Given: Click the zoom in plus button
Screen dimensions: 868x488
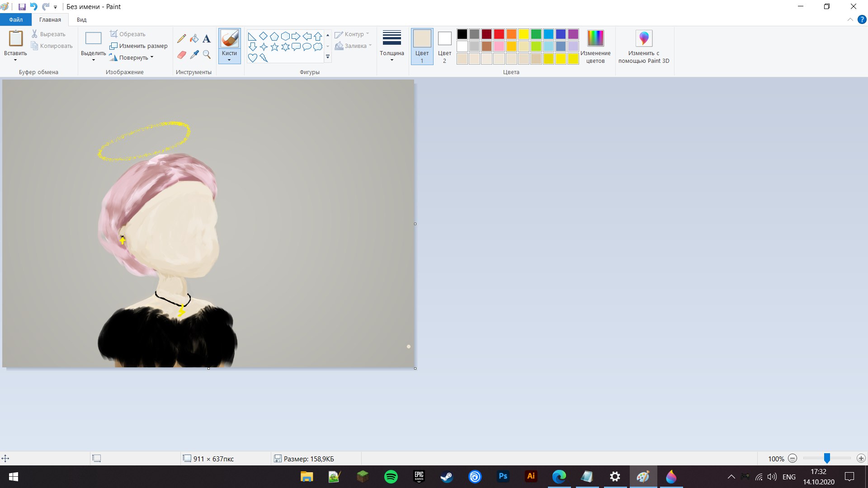Looking at the screenshot, I should click(x=861, y=458).
